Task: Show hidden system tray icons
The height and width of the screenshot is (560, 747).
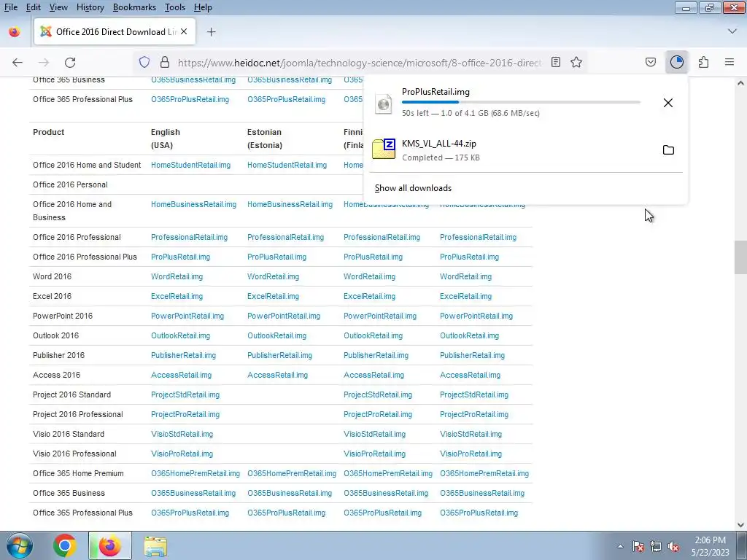Action: coord(620,546)
